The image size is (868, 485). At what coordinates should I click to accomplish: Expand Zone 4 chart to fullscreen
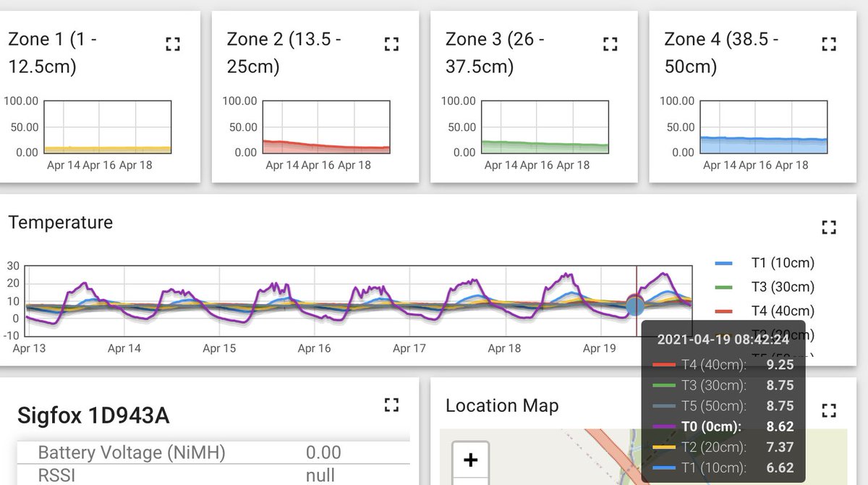tap(829, 44)
